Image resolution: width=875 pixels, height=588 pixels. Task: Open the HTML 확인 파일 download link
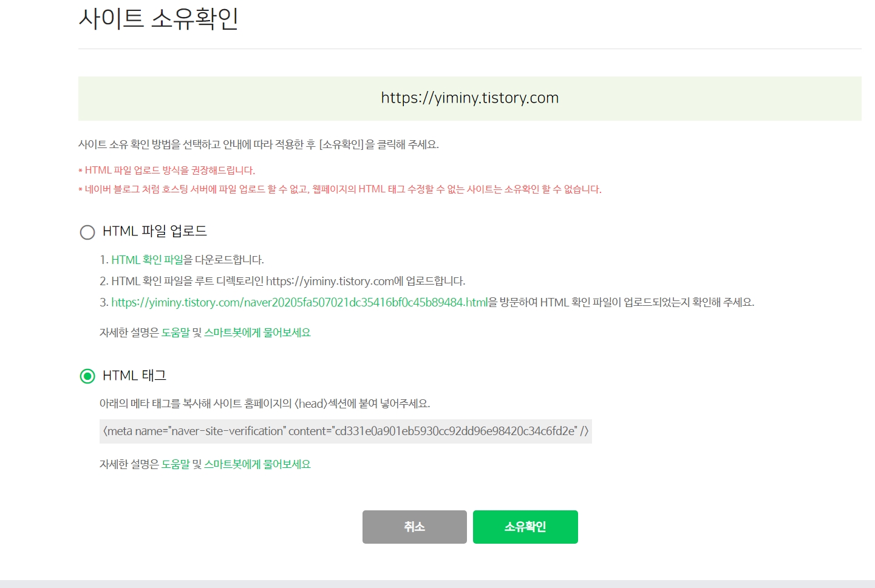pyautogui.click(x=147, y=260)
